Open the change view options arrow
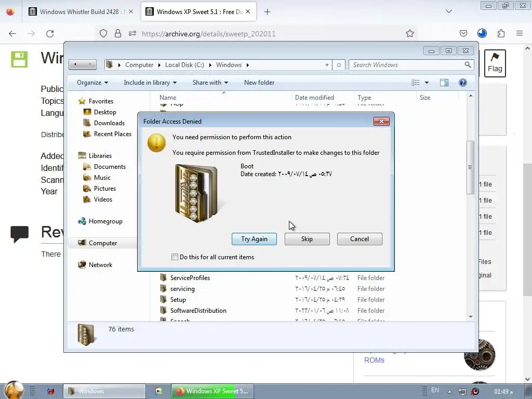 tap(427, 83)
